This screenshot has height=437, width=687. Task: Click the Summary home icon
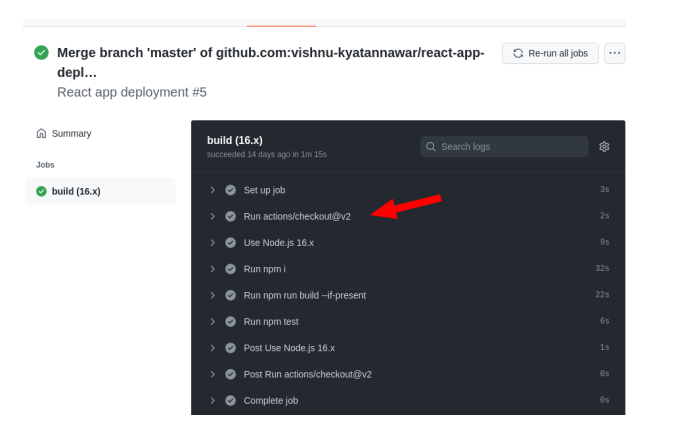click(41, 134)
